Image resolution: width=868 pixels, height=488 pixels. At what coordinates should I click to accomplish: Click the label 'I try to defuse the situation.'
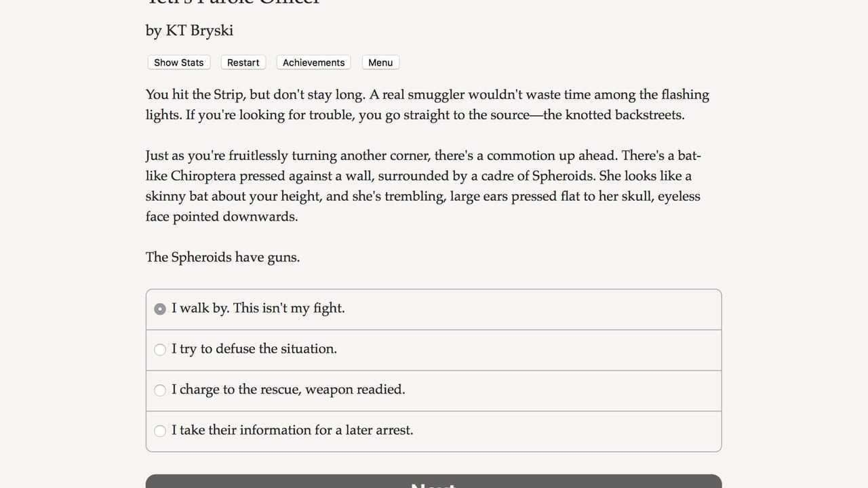[x=254, y=349]
